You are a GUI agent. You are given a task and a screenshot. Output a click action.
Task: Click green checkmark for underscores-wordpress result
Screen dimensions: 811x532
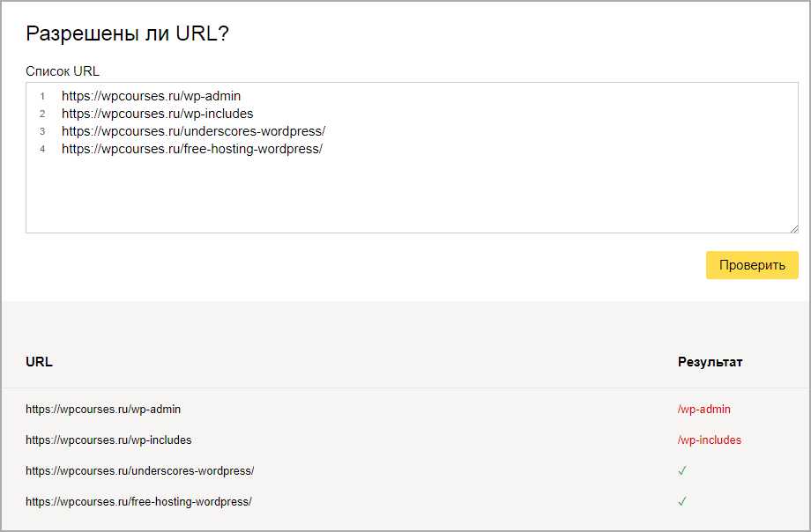coord(682,471)
